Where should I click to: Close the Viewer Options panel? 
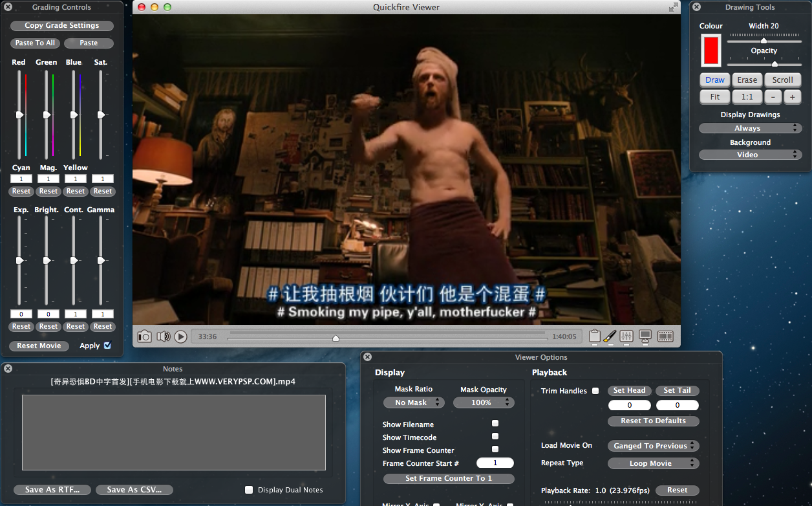tap(367, 357)
